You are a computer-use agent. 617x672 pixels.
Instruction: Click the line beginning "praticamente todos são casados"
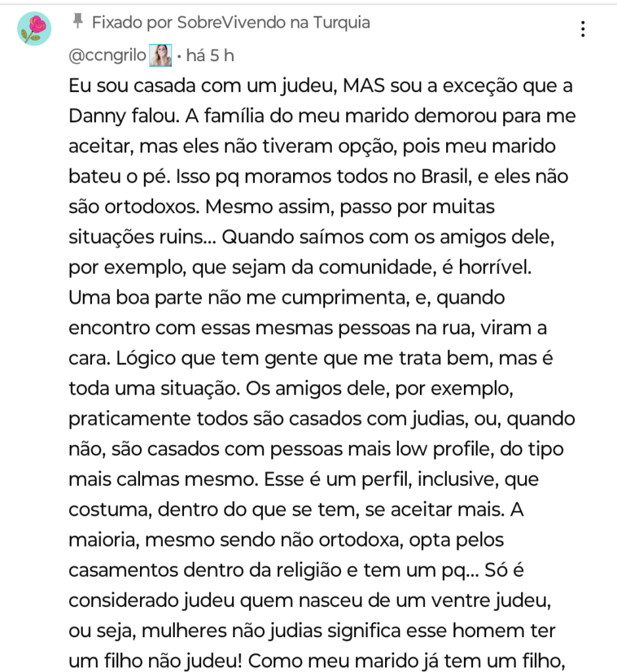[321, 419]
